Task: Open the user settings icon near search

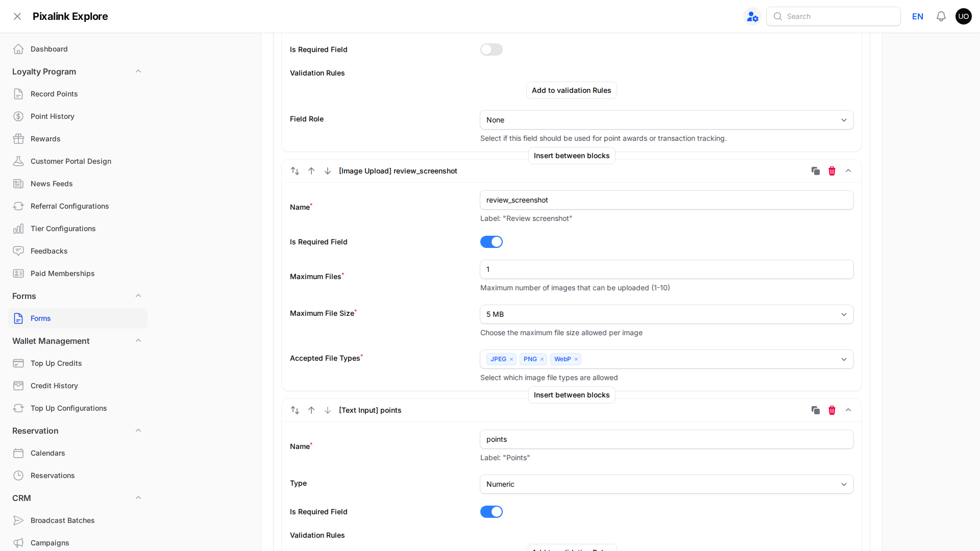Action: point(752,16)
